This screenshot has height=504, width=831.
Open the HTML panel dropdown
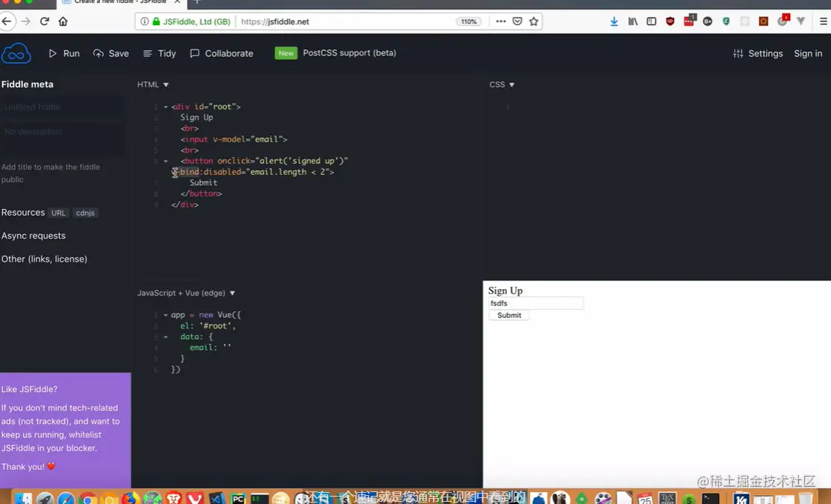coord(153,84)
